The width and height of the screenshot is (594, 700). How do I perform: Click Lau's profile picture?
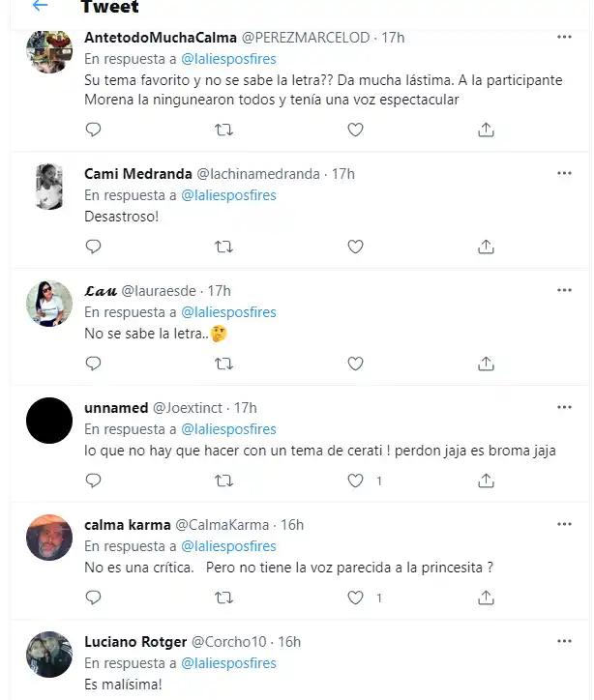(x=48, y=304)
